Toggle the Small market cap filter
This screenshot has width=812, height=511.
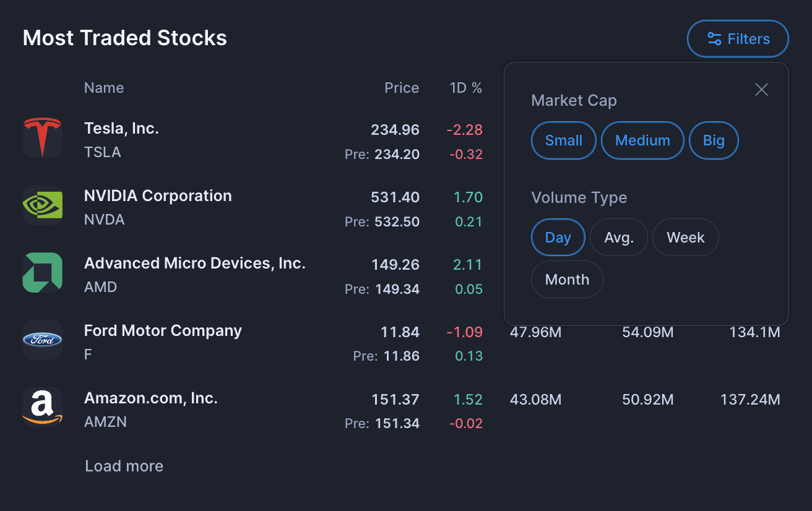pos(563,140)
